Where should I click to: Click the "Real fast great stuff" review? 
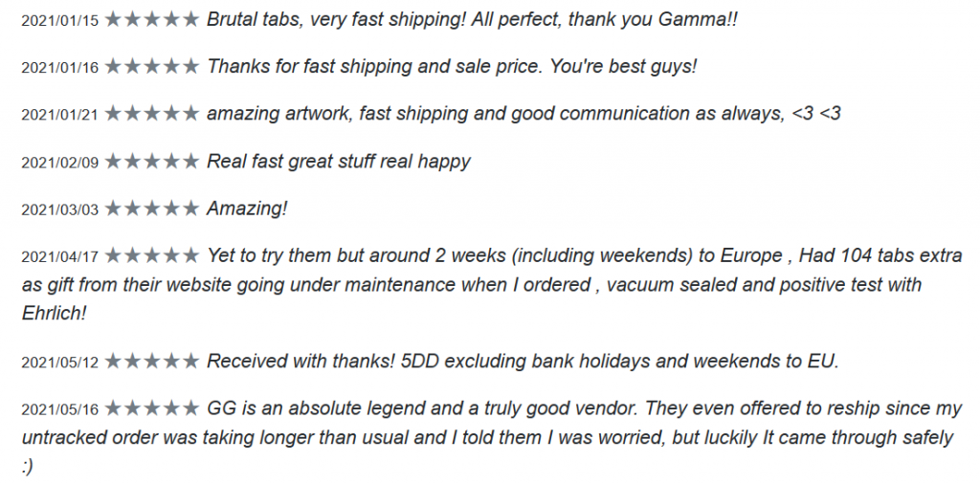339,161
